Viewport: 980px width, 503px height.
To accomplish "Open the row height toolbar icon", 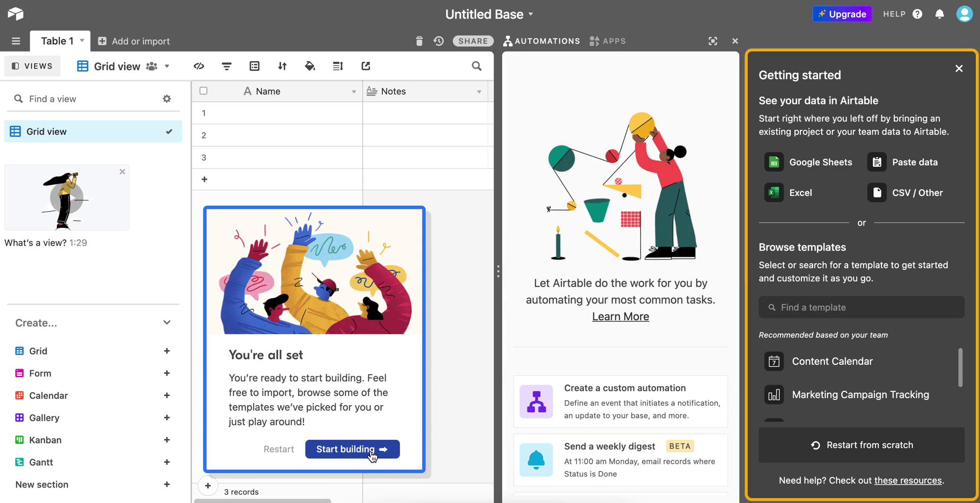I will tap(338, 66).
